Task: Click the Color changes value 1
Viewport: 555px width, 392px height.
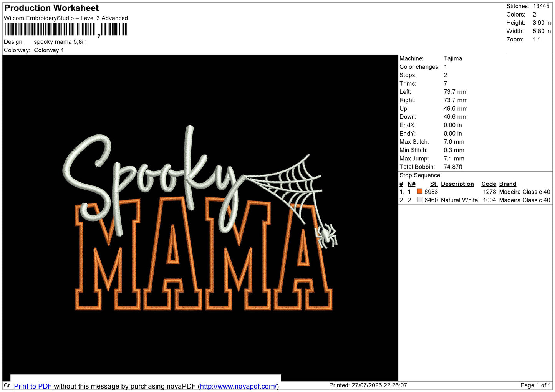Action: coord(446,67)
